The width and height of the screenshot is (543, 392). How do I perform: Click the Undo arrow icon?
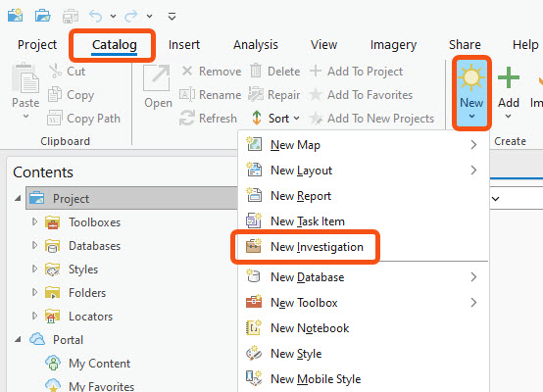(96, 16)
